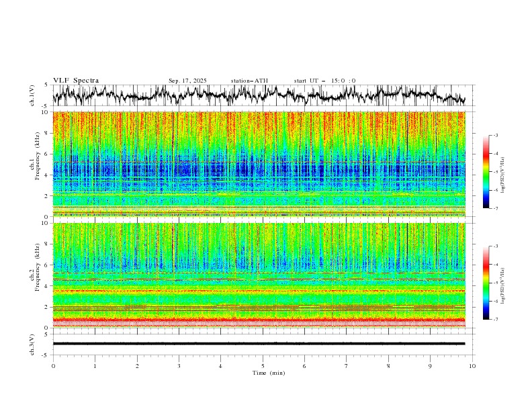Viewport: 532px width, 411px height.
Task: Click the VLF Spectra title text
Action: pyautogui.click(x=76, y=81)
